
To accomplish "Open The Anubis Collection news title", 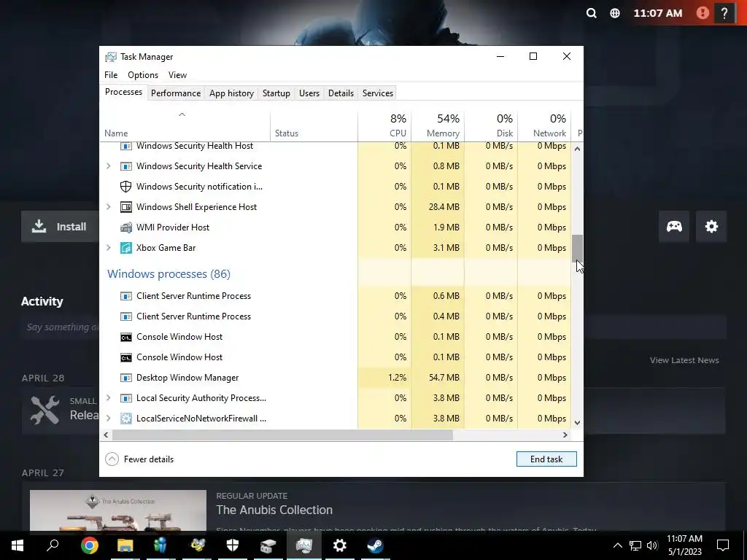I will point(274,510).
